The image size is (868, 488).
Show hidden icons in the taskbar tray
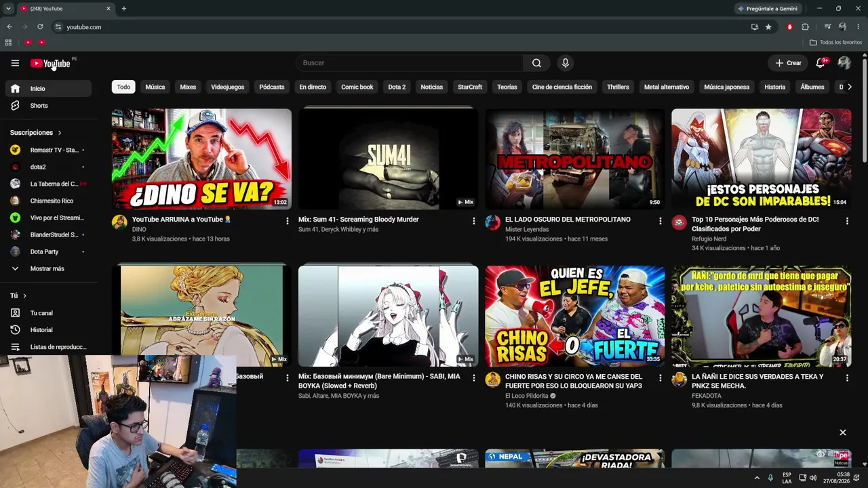pyautogui.click(x=757, y=478)
